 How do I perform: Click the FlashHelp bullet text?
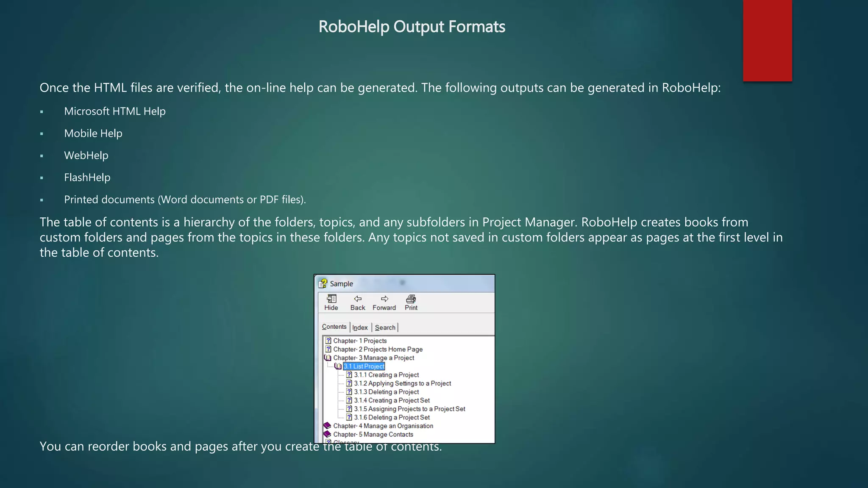click(87, 177)
